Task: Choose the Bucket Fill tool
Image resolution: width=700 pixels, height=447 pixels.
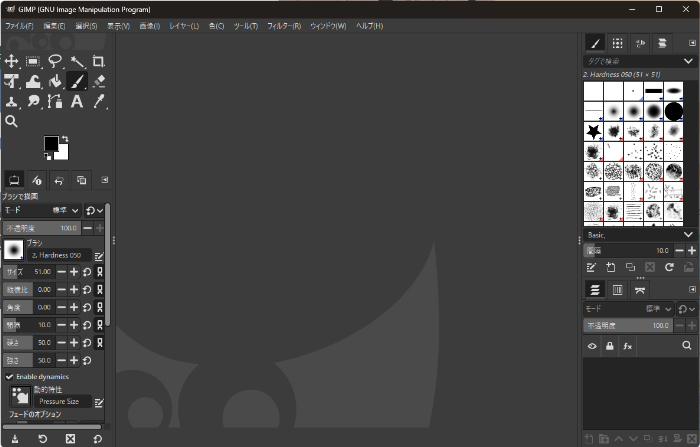Action: [x=55, y=82]
